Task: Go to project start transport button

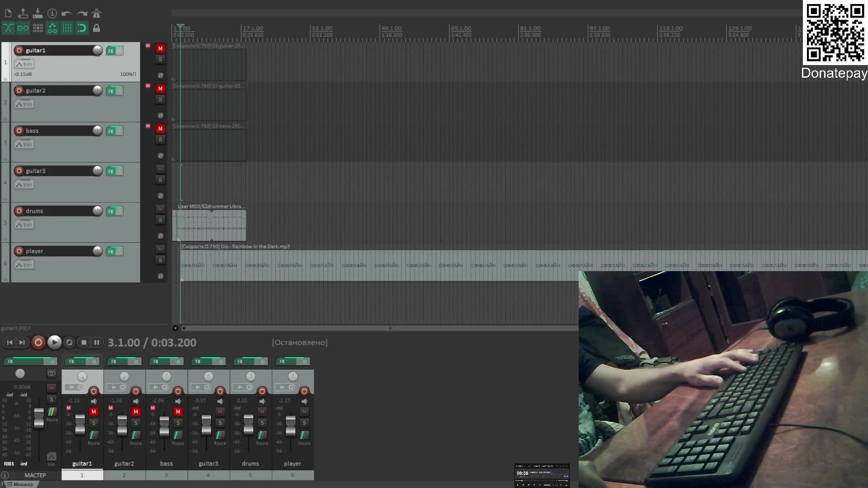Action: click(9, 343)
